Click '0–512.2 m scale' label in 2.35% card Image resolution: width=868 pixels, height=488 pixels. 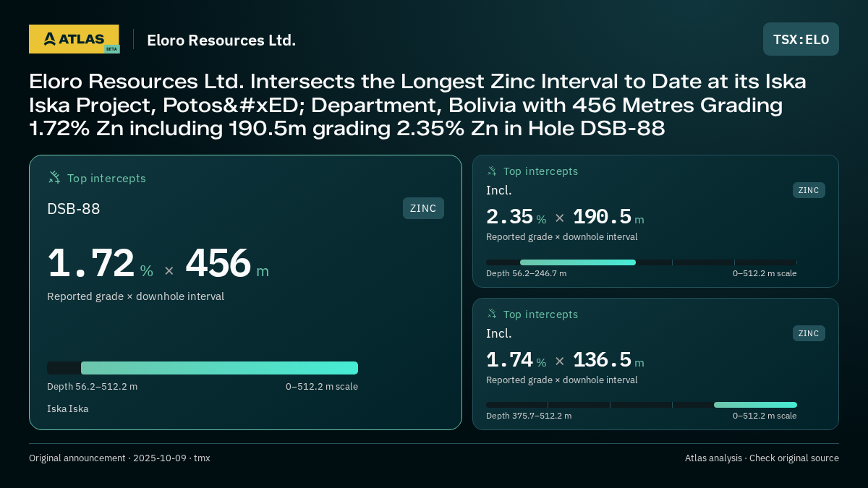point(765,273)
